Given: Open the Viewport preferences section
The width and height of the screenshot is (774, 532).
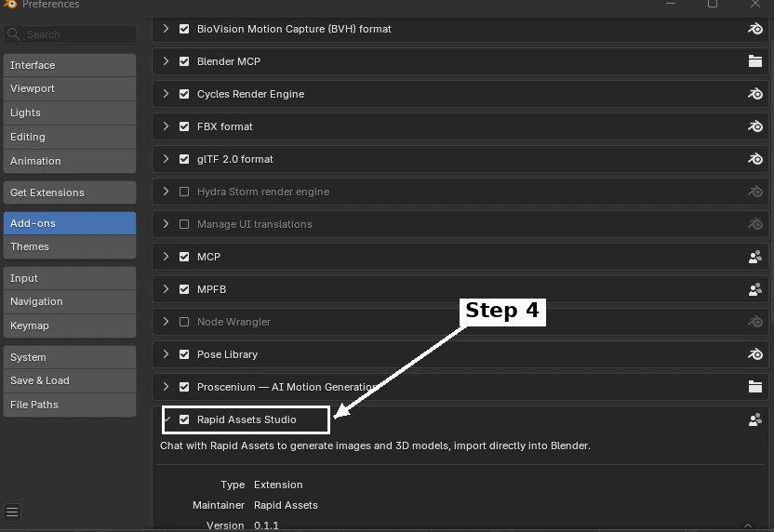Looking at the screenshot, I should click(70, 89).
